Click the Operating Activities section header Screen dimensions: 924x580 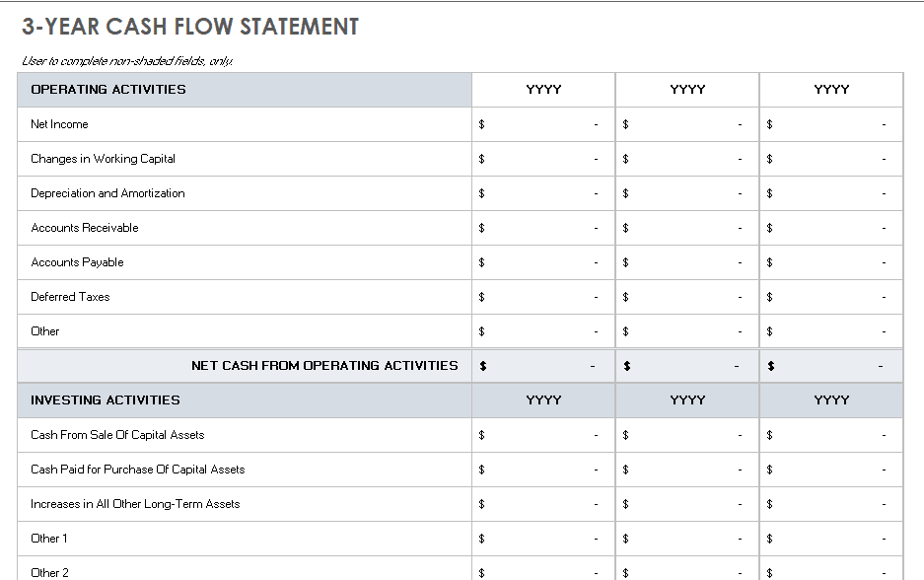click(245, 90)
